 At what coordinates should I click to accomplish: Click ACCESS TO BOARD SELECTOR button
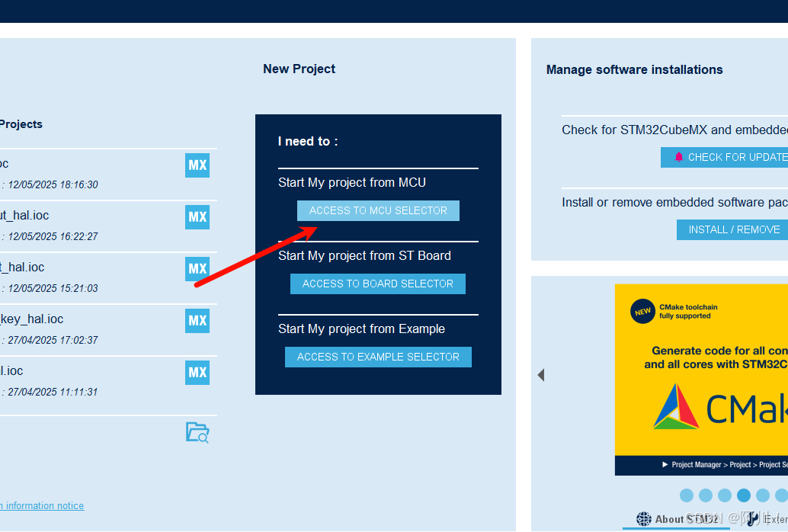click(378, 284)
